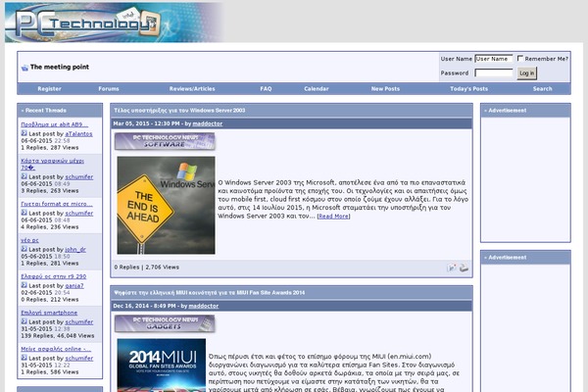The height and width of the screenshot is (392, 588).
Task: Visit gania7 user profile
Action: pos(74,286)
